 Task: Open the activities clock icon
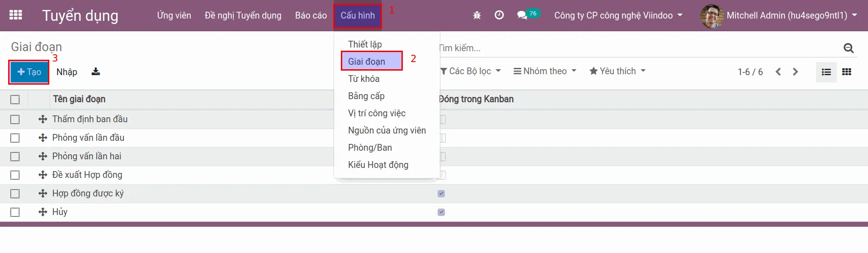pos(499,15)
